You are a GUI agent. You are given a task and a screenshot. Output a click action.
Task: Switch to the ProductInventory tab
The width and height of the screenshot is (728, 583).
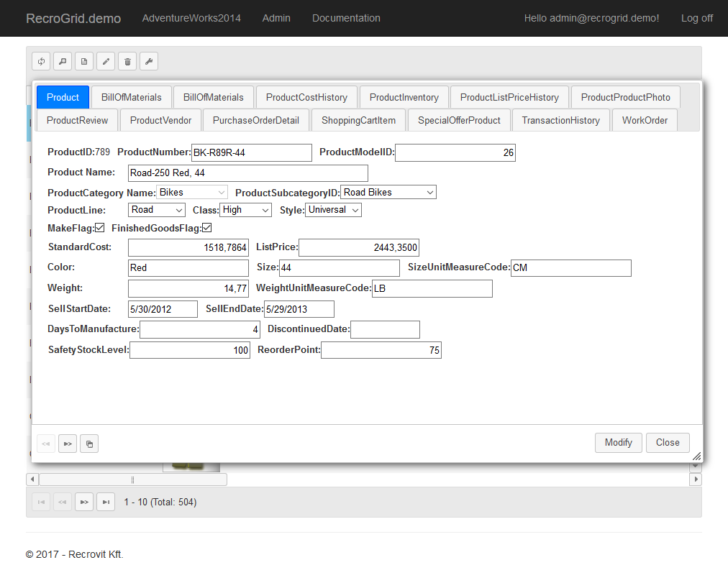pyautogui.click(x=404, y=98)
